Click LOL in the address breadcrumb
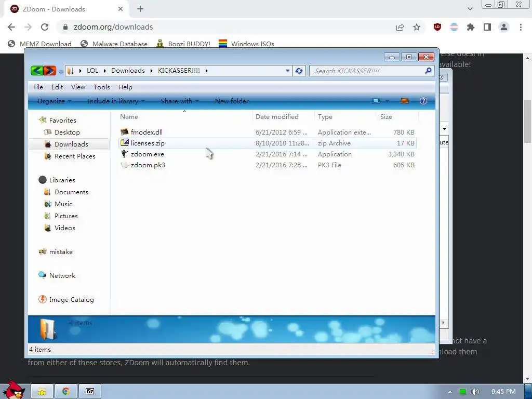Image resolution: width=532 pixels, height=399 pixels. [92, 71]
